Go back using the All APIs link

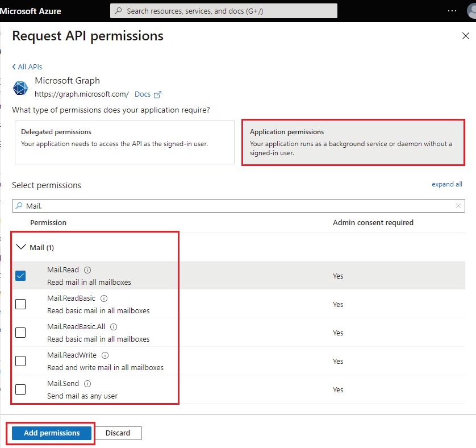tap(26, 67)
